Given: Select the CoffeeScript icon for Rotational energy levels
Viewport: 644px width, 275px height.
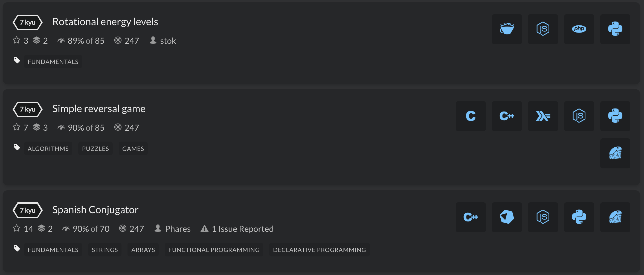Looking at the screenshot, I should (507, 29).
